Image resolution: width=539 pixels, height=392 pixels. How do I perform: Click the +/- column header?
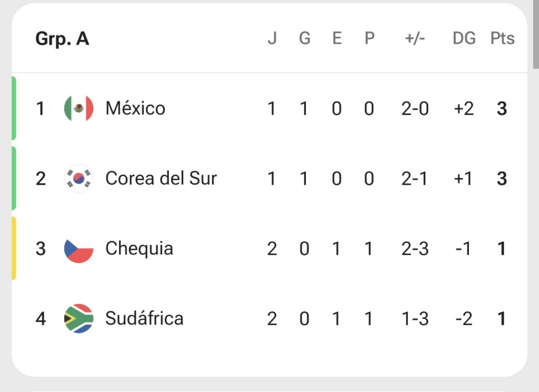[x=415, y=38]
